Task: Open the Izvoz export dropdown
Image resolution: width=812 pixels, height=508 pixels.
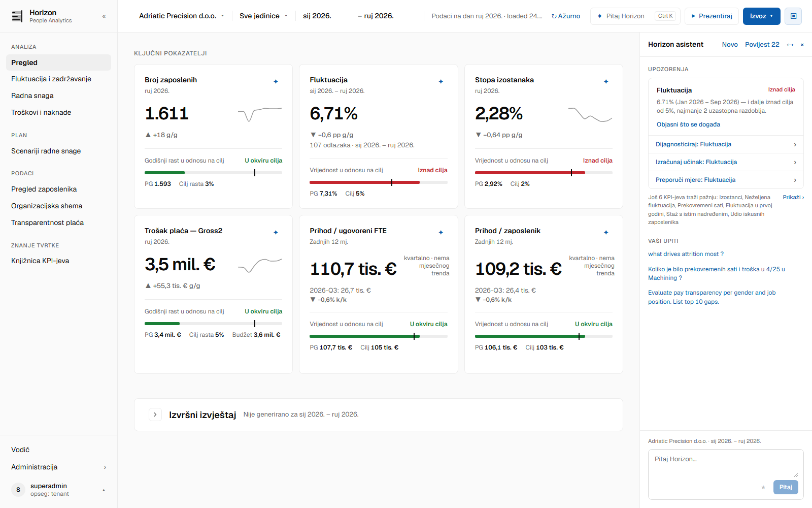Action: [x=761, y=16]
